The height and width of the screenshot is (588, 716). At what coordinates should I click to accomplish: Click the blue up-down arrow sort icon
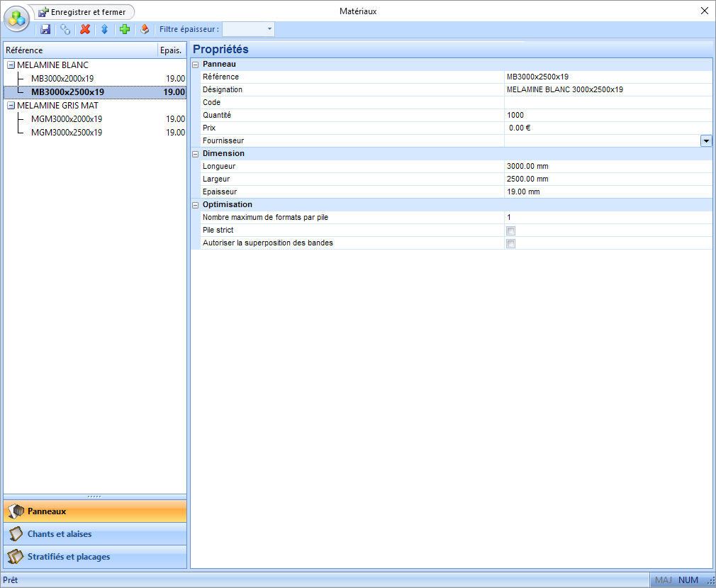104,29
